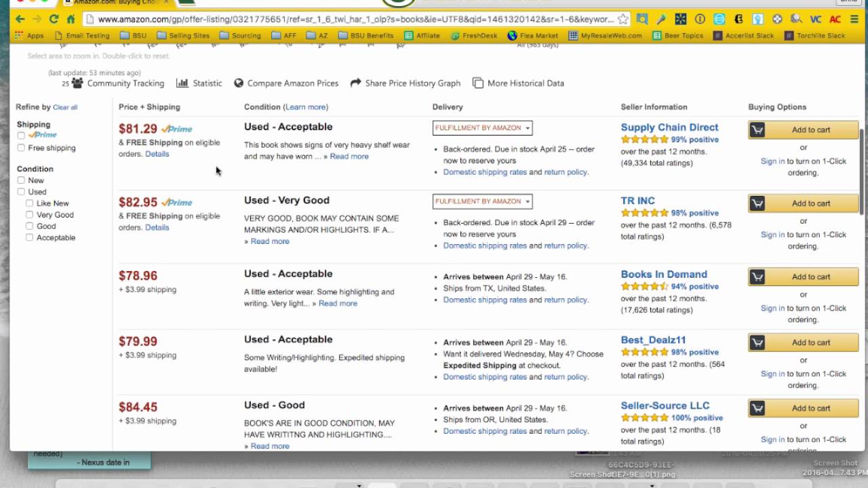This screenshot has height=488, width=868.
Task: Go back with the browser back arrow
Action: pos(20,19)
